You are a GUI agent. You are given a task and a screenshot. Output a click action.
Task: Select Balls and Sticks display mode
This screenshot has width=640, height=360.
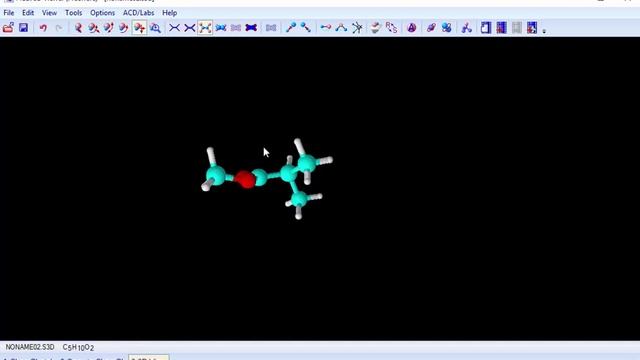(x=205, y=28)
